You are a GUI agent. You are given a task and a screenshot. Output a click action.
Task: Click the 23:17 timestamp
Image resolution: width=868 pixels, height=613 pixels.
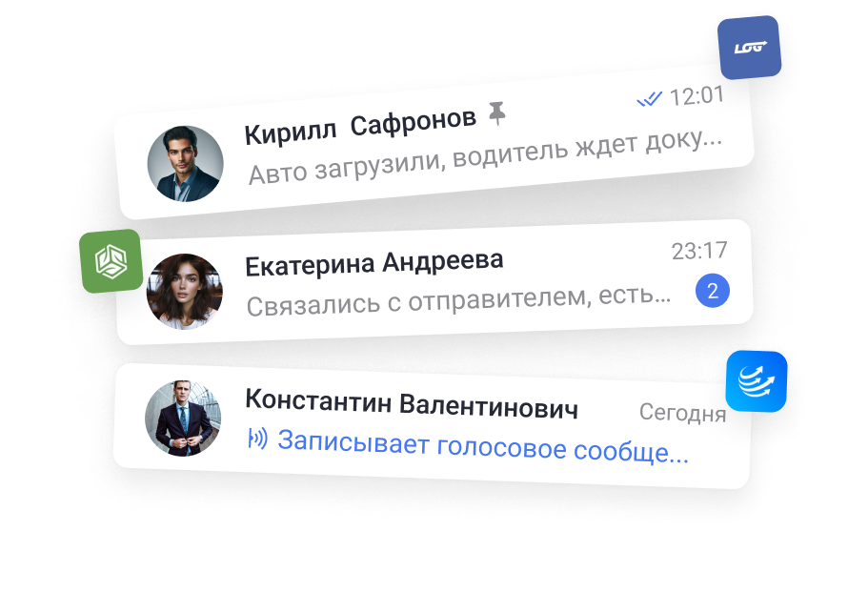pyautogui.click(x=699, y=251)
